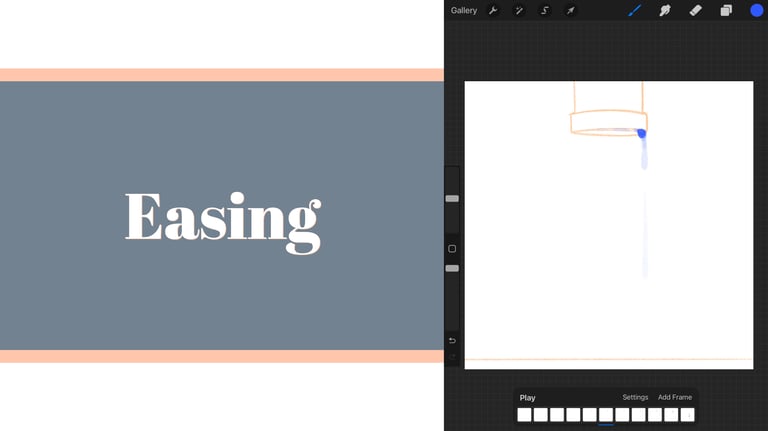
Task: Tap the brush opacity slider handle
Action: click(452, 268)
